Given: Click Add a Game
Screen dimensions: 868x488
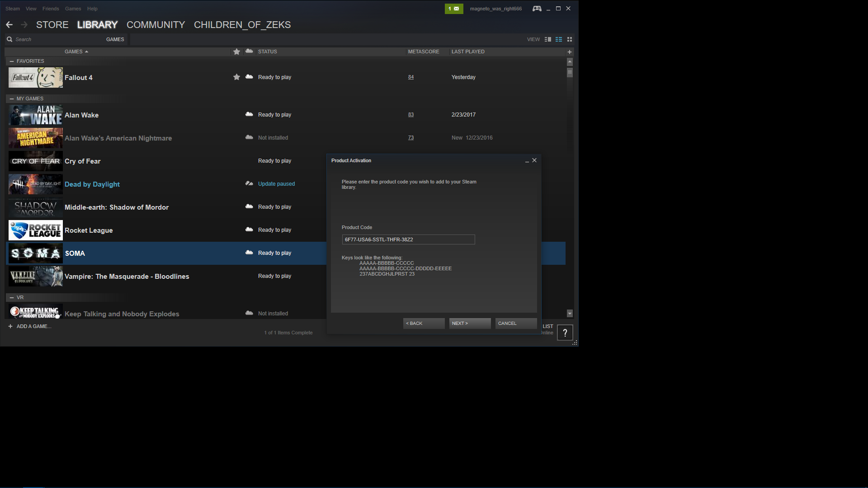Looking at the screenshot, I should [34, 326].
